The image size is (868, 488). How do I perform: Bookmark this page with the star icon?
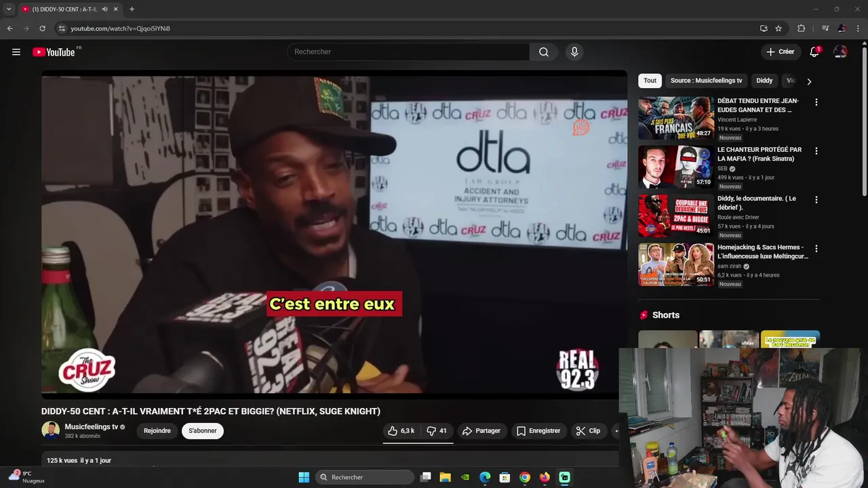click(x=778, y=28)
